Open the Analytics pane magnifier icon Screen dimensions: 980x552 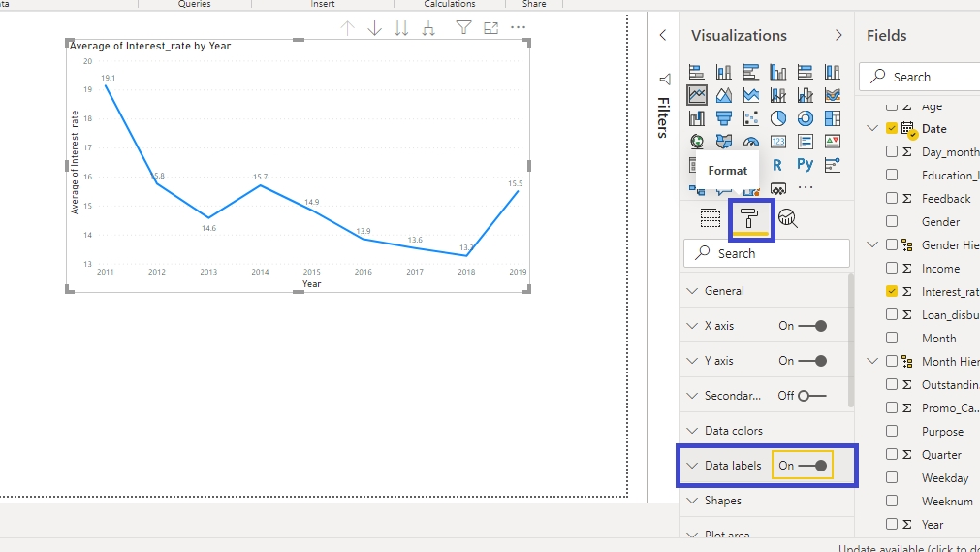tap(788, 219)
